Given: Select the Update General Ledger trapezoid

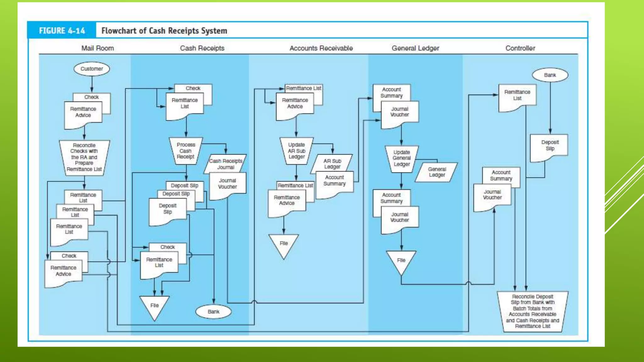Looking at the screenshot, I should click(x=402, y=158).
